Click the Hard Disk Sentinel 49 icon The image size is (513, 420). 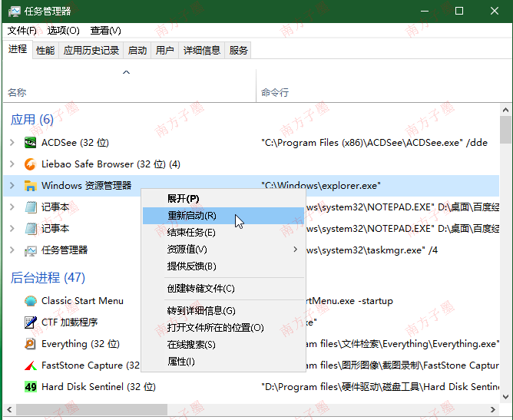(31, 387)
